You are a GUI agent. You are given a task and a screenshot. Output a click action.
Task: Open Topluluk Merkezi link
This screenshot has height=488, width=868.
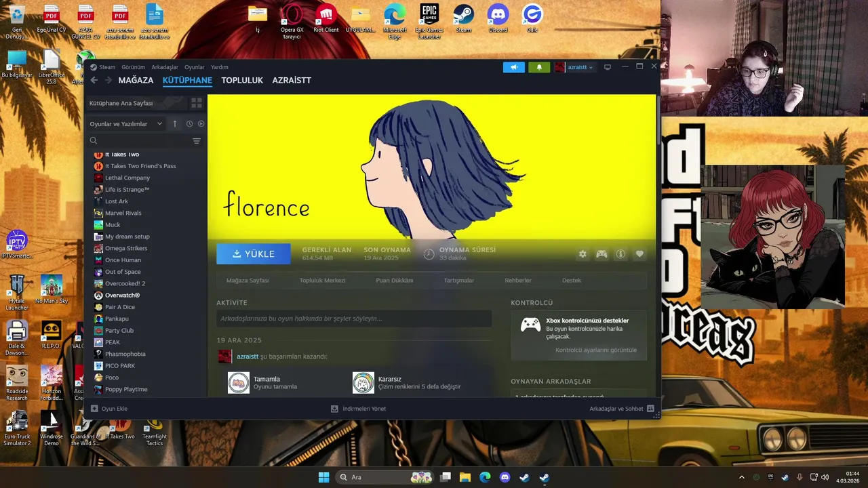(323, 281)
